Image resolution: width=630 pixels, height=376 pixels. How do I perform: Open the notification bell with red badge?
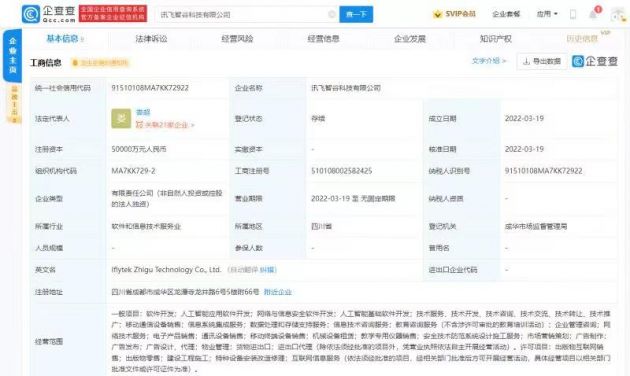click(594, 14)
